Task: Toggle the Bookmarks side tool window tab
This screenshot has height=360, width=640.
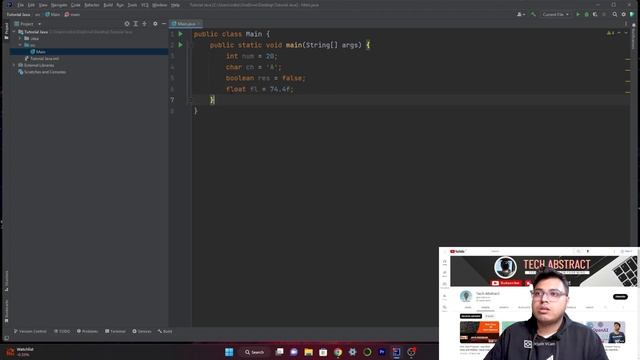Action: click(6, 311)
